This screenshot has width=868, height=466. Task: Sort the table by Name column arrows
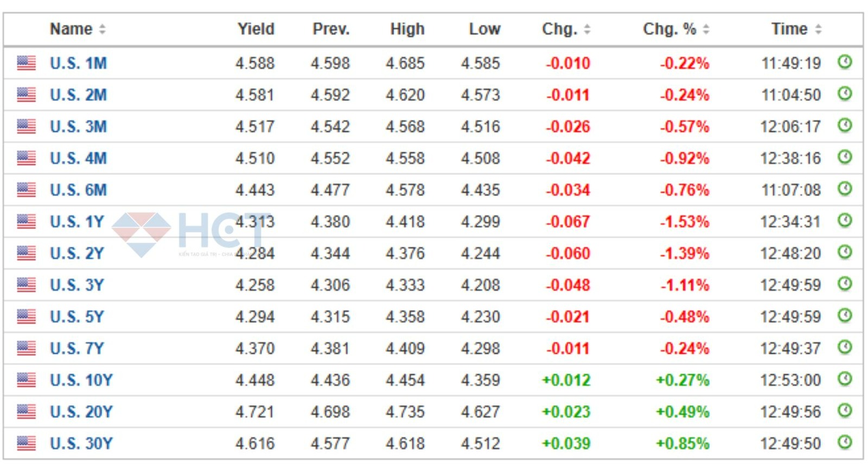coord(102,29)
